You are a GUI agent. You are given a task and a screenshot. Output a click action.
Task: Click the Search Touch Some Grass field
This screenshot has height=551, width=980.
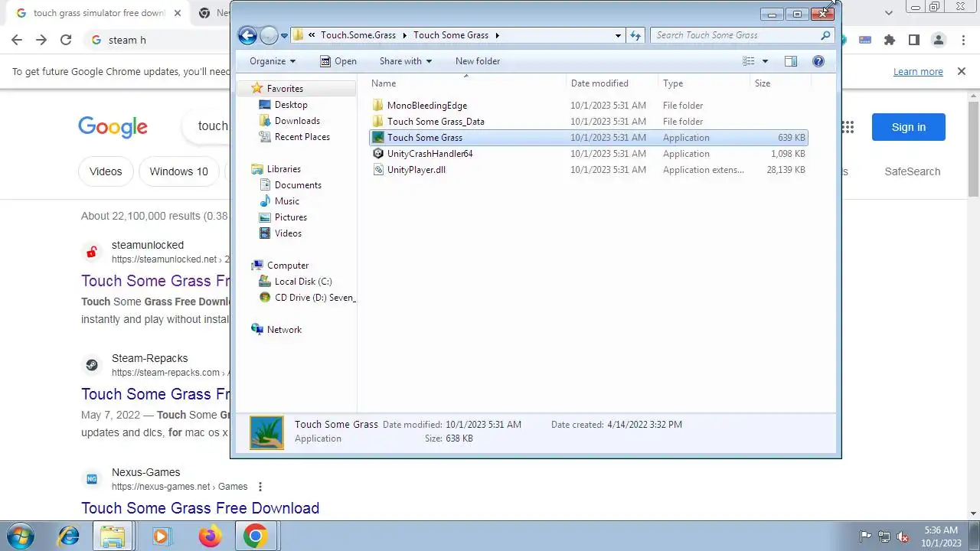(741, 35)
